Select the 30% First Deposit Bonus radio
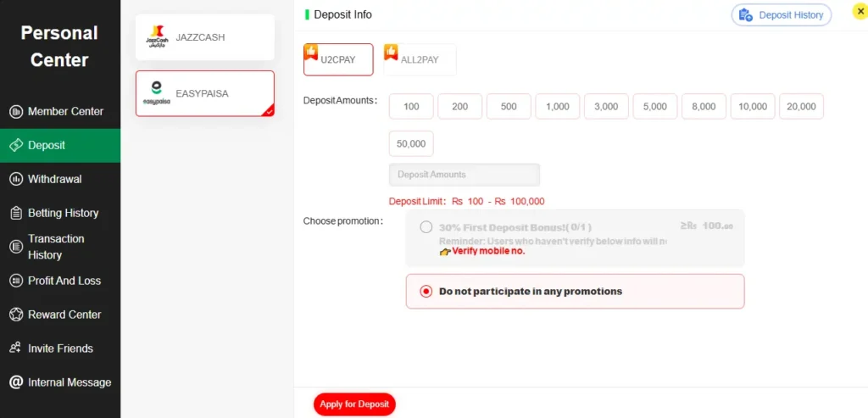This screenshot has height=418, width=868. (x=426, y=227)
